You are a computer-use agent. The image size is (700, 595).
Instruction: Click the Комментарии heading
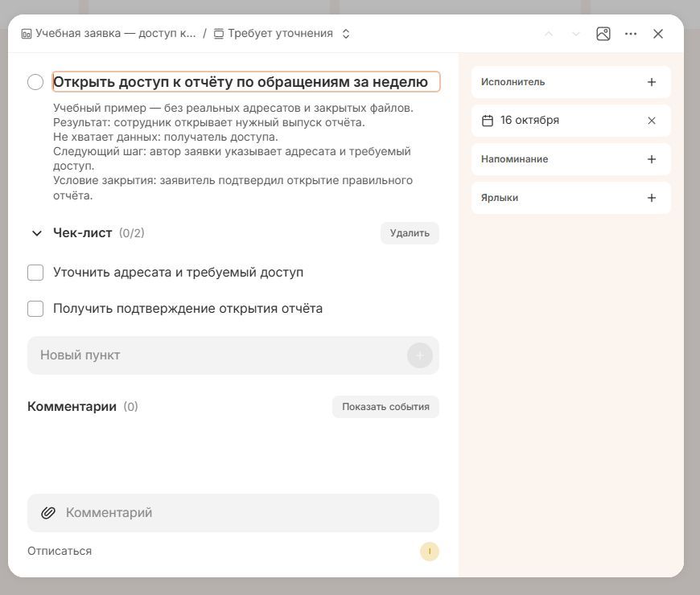72,407
